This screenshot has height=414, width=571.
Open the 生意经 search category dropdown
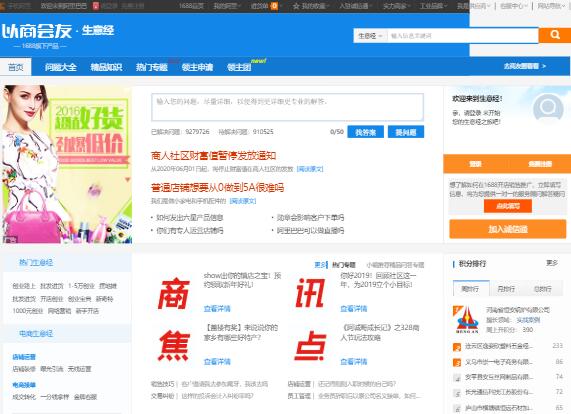[x=370, y=36]
